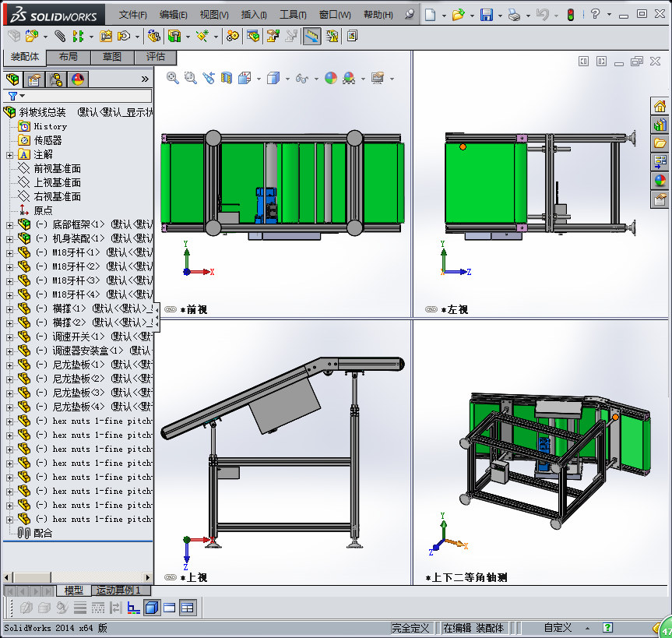672x638 pixels.
Task: Click the Smart Fasteners icon
Action: pos(106,36)
